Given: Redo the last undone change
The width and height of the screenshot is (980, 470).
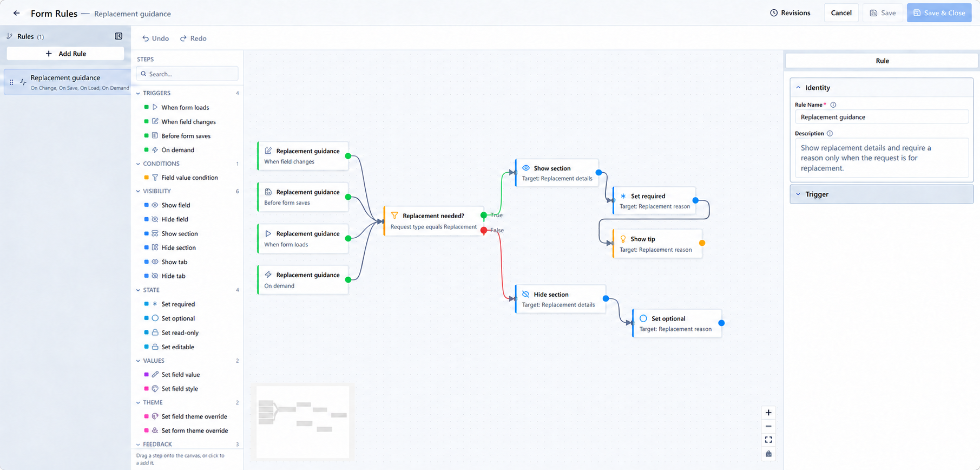Looking at the screenshot, I should (193, 38).
